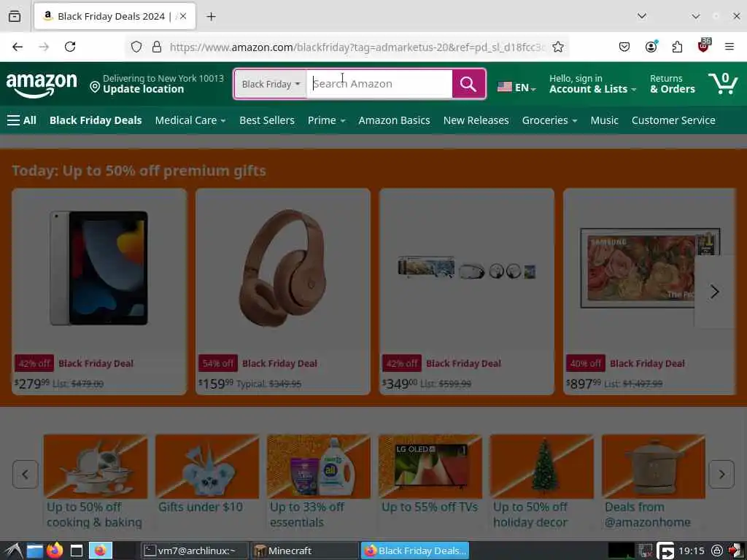The width and height of the screenshot is (747, 560).
Task: Expand the Account & Lists menu
Action: tap(592, 84)
